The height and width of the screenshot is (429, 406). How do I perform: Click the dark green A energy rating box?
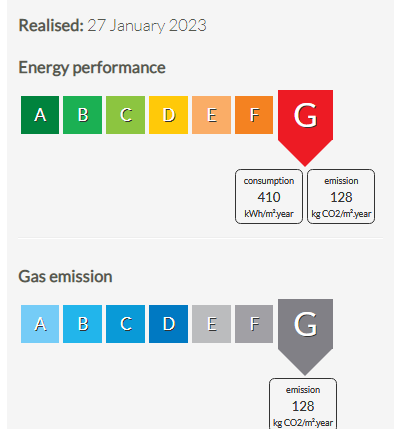tap(40, 115)
